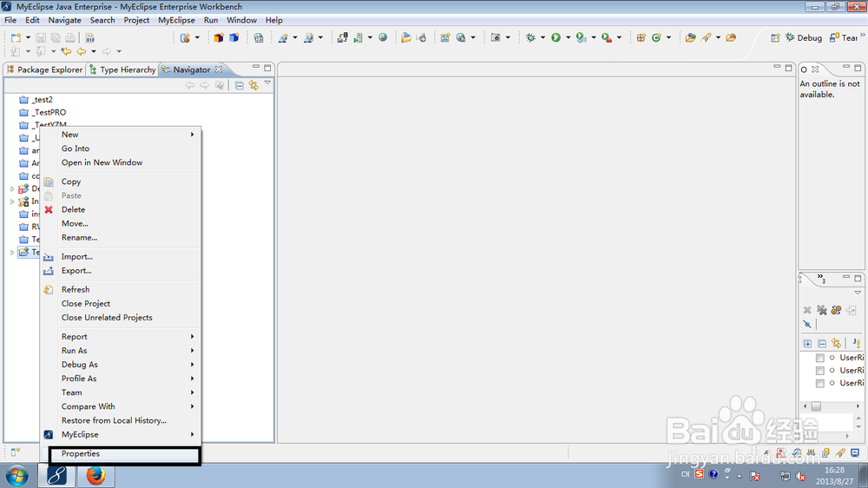Click Expand All plus icon in Breakpoints
Image resolution: width=868 pixels, height=488 pixels.
[807, 344]
